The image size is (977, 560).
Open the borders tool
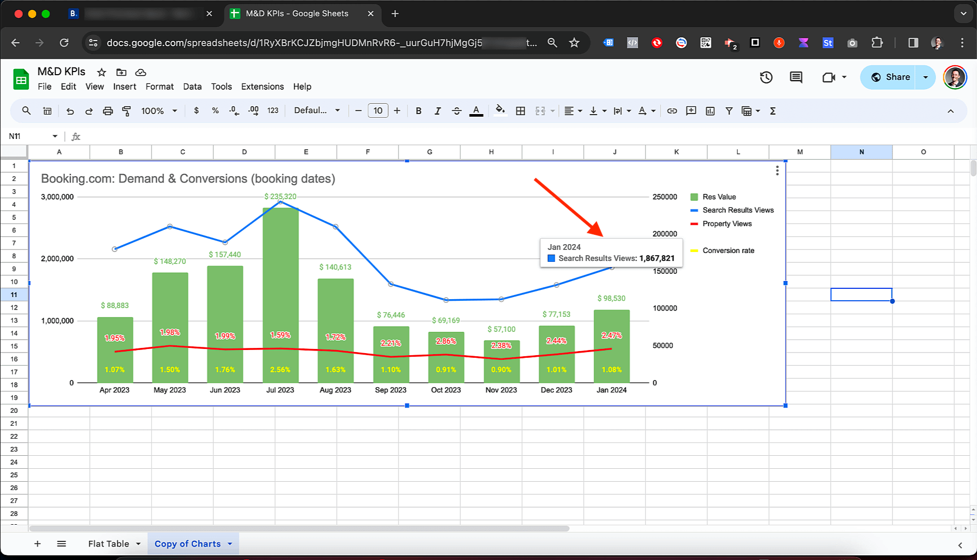(520, 110)
